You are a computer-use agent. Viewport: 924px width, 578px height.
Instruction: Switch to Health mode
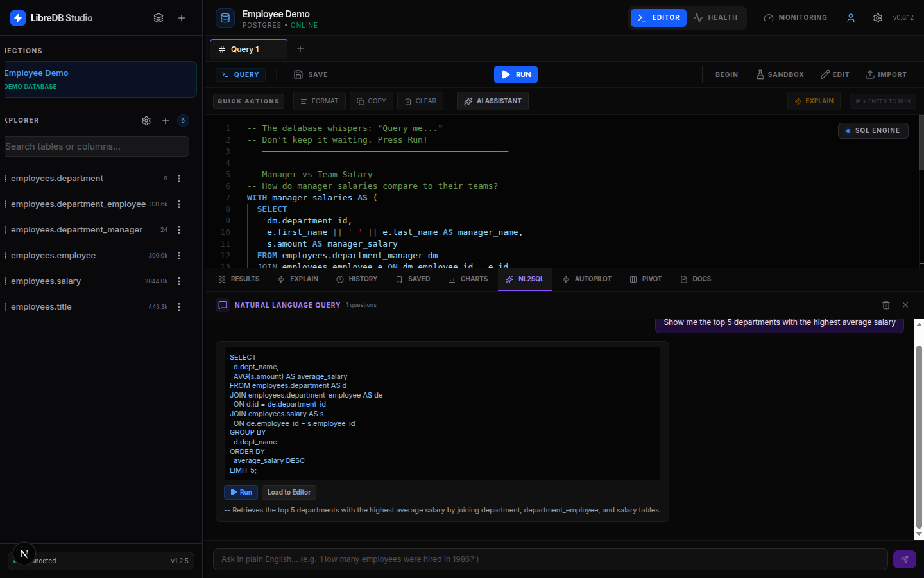coord(715,18)
